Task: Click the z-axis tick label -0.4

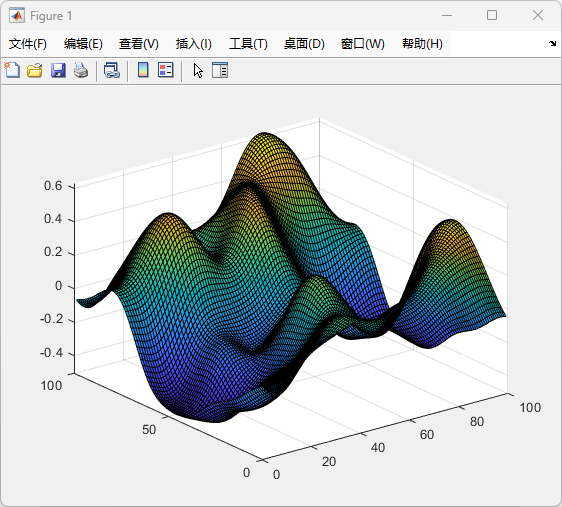Action: [52, 353]
